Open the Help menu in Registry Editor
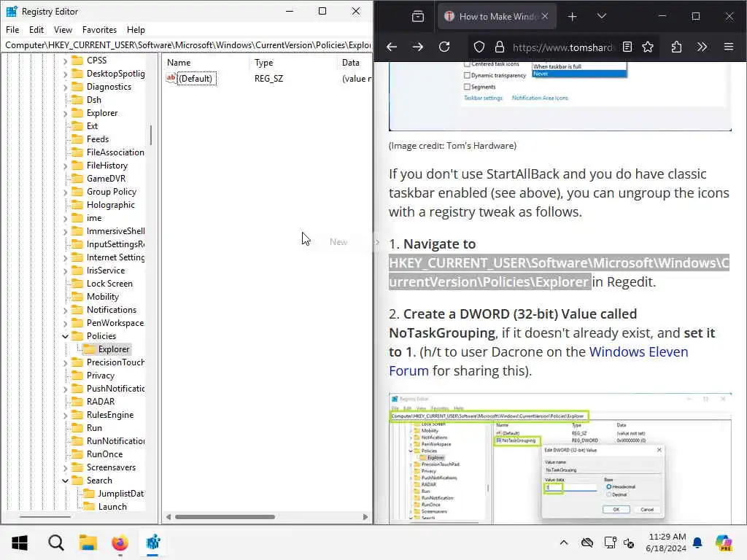The width and height of the screenshot is (747, 560). (x=136, y=29)
